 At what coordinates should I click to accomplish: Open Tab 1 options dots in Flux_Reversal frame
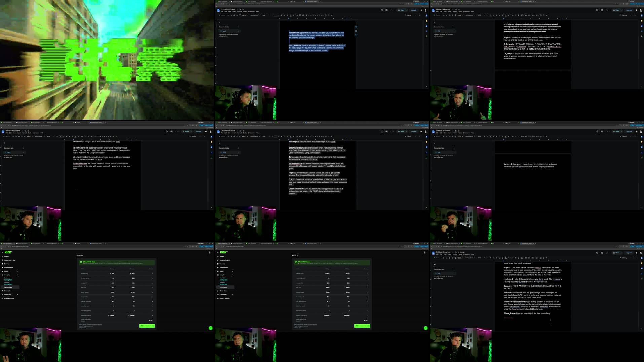click(239, 31)
